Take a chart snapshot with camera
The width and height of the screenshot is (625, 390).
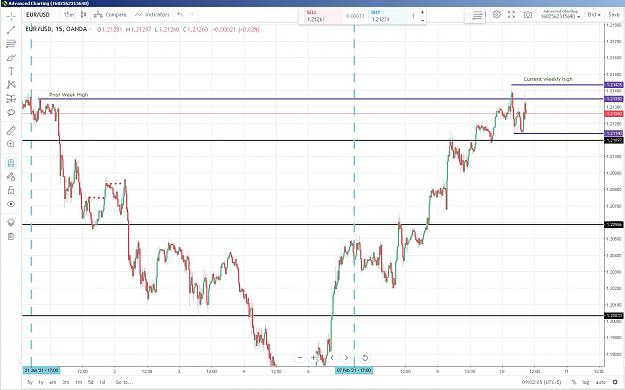tap(528, 15)
